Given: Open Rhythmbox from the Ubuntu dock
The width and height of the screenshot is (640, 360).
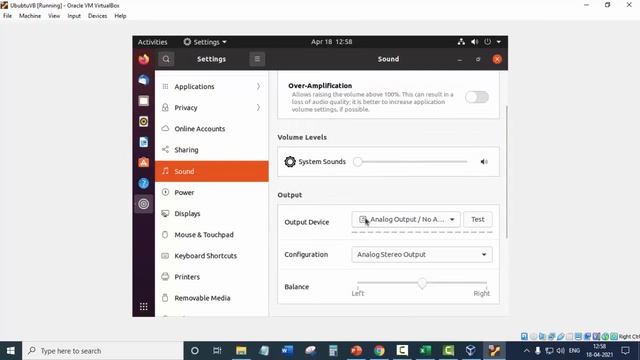Looking at the screenshot, I should (x=144, y=122).
